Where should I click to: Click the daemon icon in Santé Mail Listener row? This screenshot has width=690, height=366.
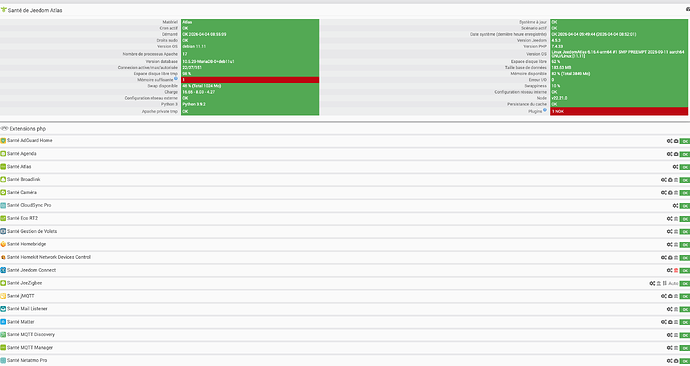[676, 309]
